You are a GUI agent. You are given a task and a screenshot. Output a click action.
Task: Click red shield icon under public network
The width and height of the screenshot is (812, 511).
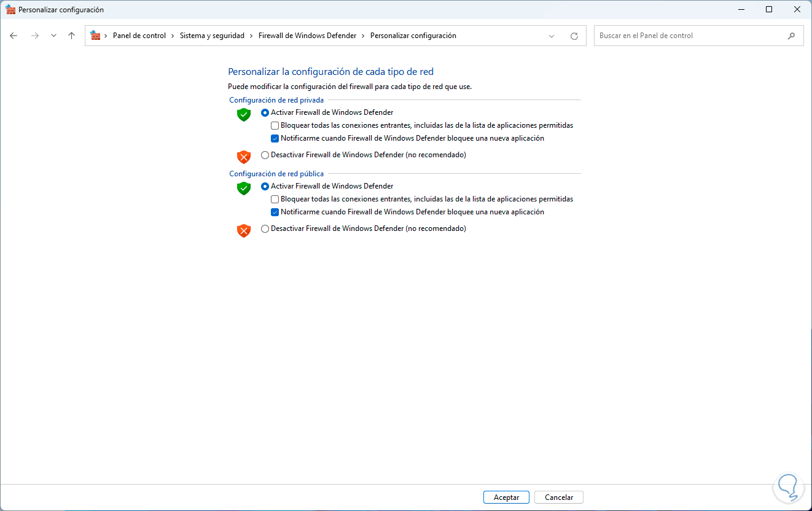244,231
